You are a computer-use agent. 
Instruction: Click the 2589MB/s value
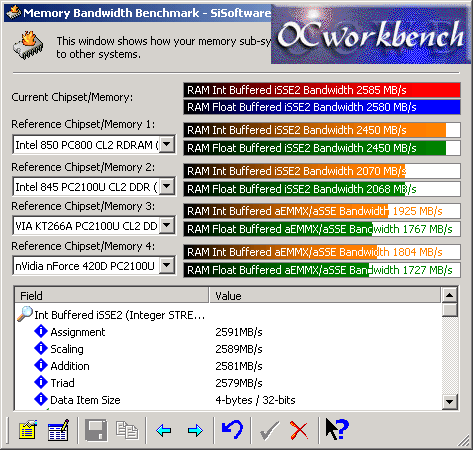pos(239,349)
